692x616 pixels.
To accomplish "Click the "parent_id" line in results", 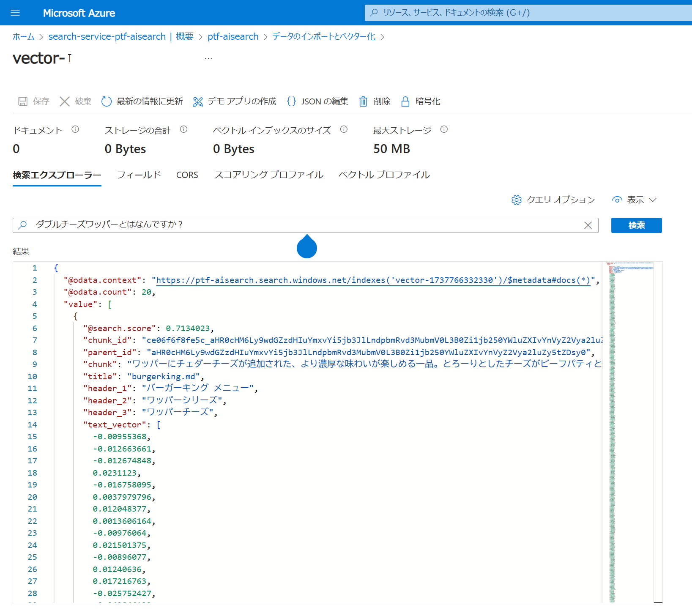I will tap(339, 353).
